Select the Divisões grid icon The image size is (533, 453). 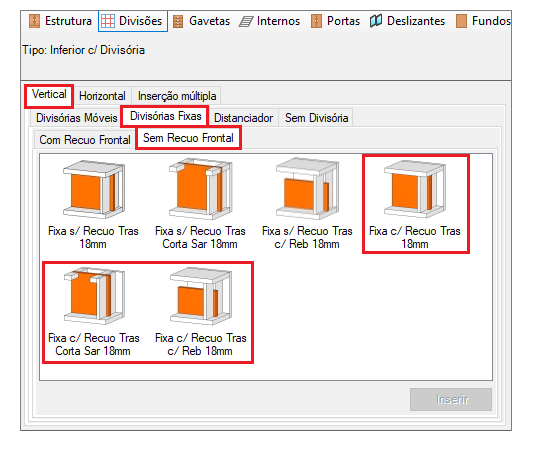click(x=108, y=21)
